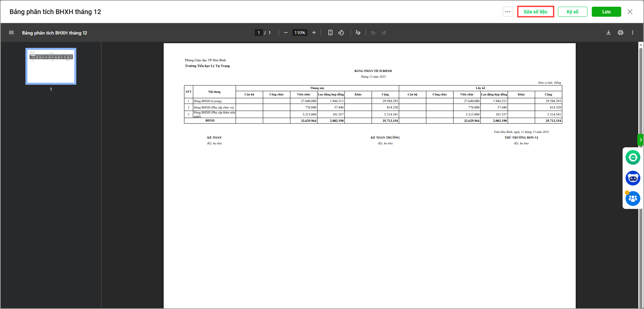Open the three-dot options beside Sửa số liệu

point(507,12)
